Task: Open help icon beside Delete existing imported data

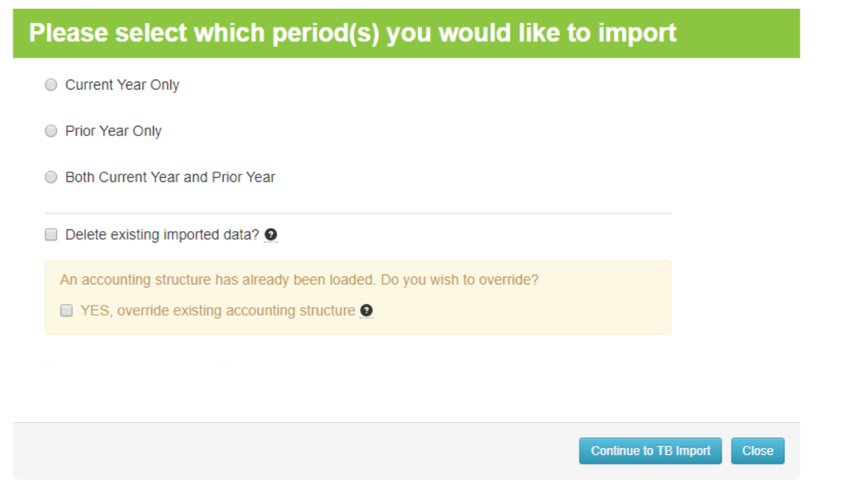Action: coord(271,235)
